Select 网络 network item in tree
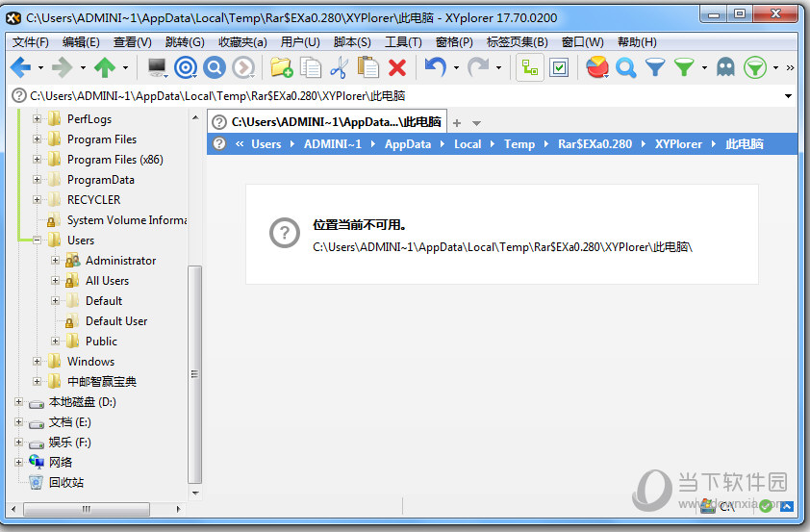Screen dimensions: 810x532 point(61,463)
